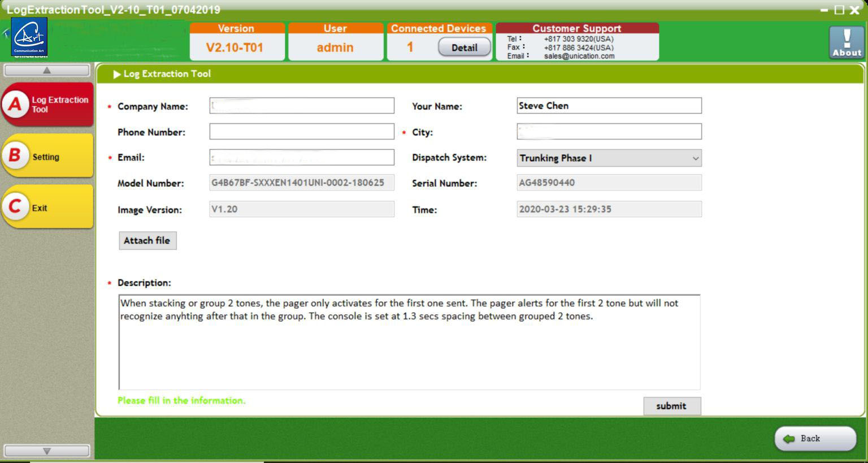Open the Setting sidebar item
This screenshot has width=868, height=463.
pos(47,156)
